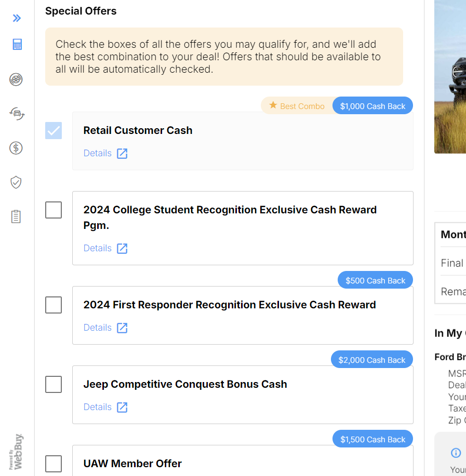
Task: Enable the First Responder Recognition cash reward
Action: tap(53, 305)
